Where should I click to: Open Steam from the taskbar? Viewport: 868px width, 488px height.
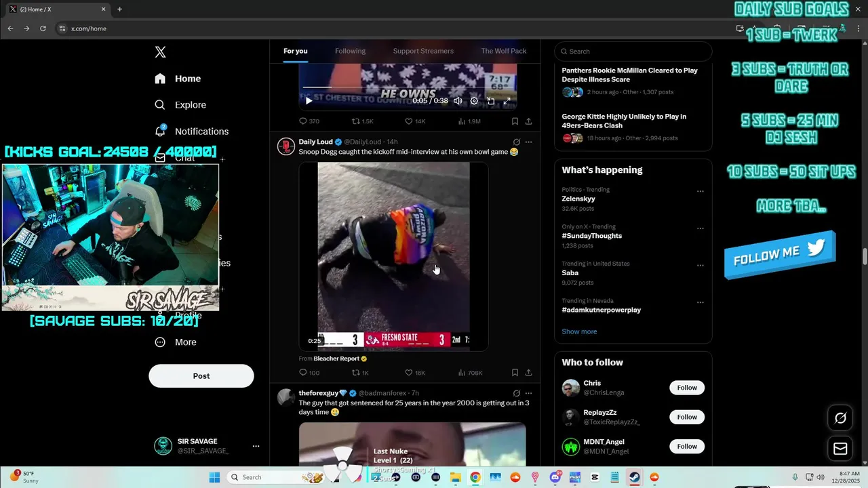pyautogui.click(x=634, y=477)
